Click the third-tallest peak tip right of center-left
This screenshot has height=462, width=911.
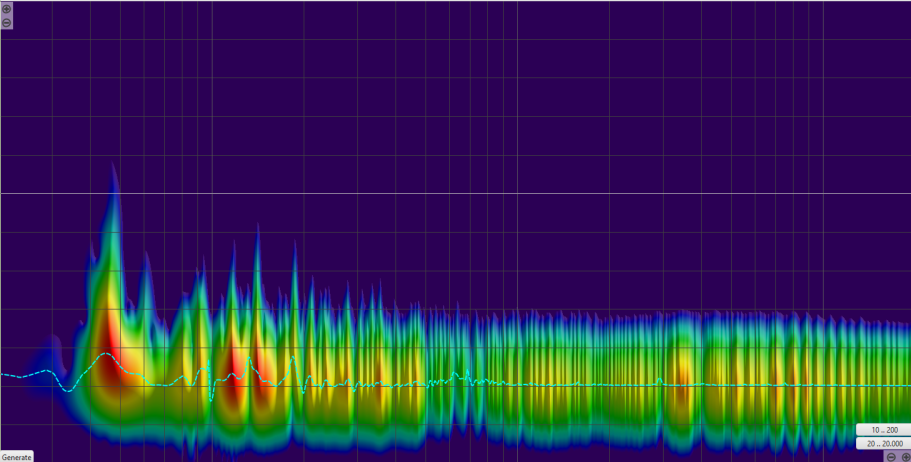click(294, 245)
